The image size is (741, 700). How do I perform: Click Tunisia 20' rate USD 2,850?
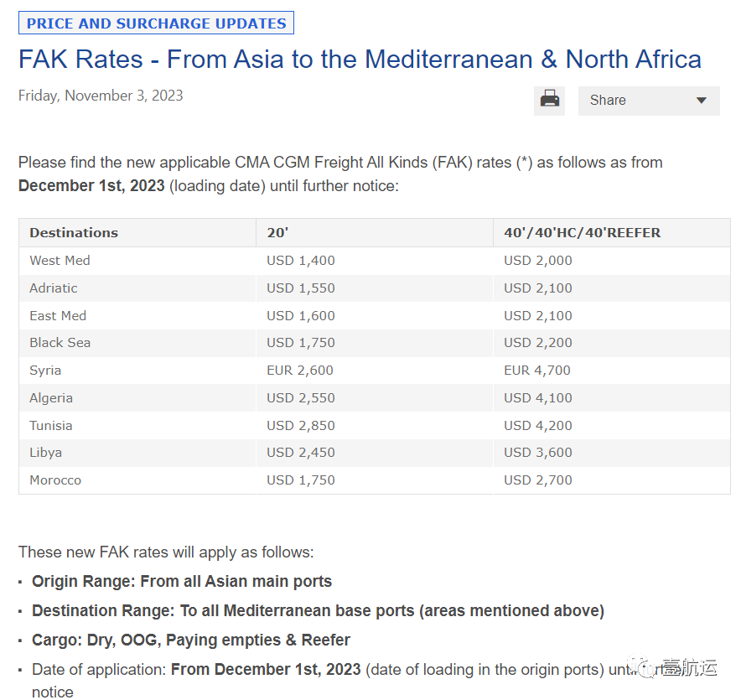[x=301, y=425]
